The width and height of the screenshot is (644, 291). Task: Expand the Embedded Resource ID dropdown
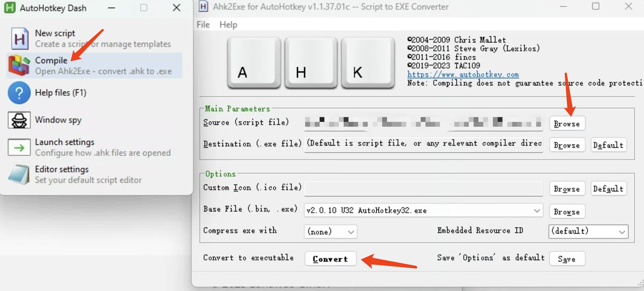(622, 232)
